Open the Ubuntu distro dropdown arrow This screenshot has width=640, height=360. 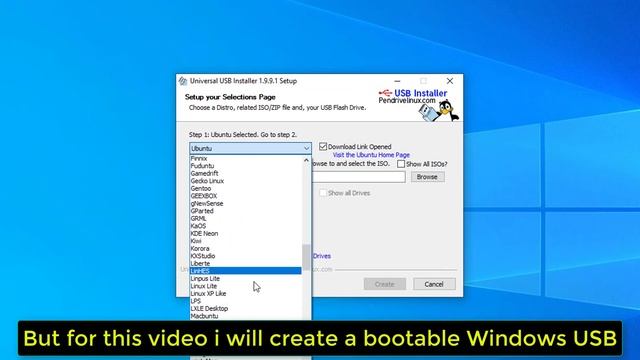coord(306,149)
